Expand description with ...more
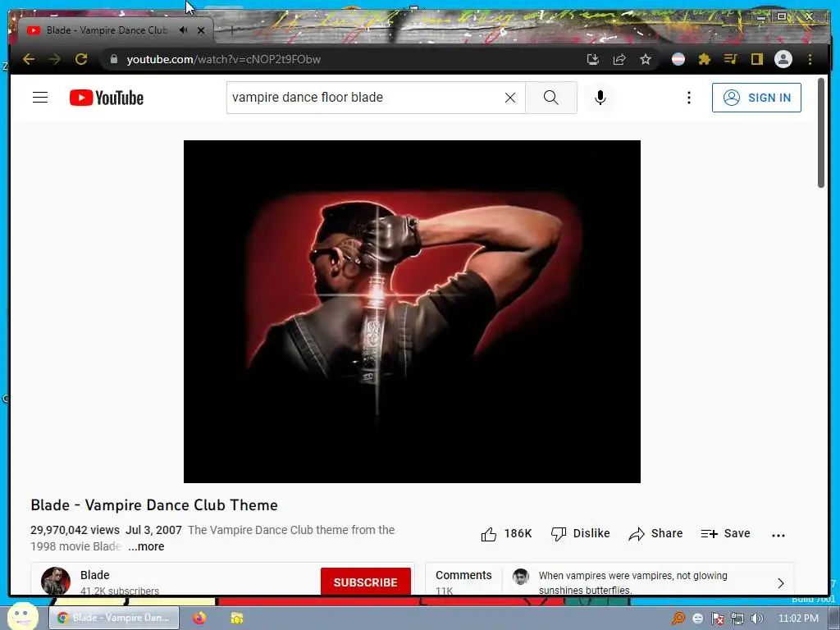The image size is (840, 630). (146, 546)
